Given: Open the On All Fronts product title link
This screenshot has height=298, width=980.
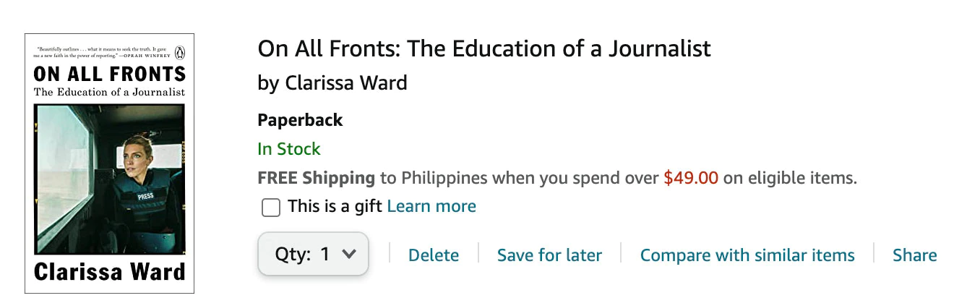Looking at the screenshot, I should pos(484,48).
